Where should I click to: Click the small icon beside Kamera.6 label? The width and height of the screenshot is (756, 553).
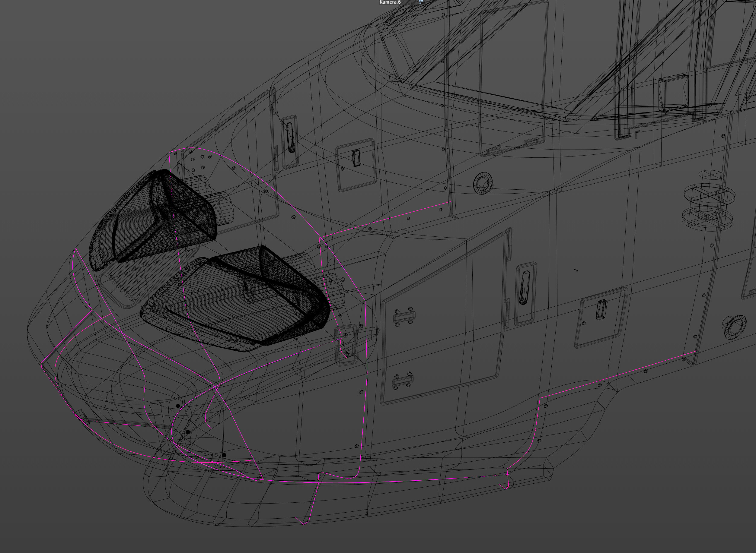pyautogui.click(x=421, y=2)
